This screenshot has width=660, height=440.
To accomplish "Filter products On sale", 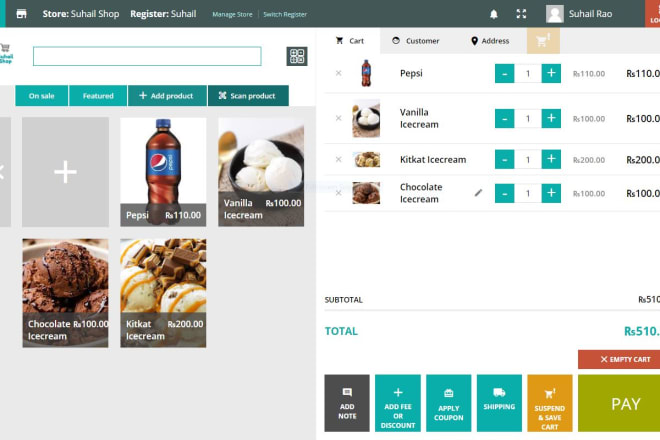I will (x=42, y=96).
